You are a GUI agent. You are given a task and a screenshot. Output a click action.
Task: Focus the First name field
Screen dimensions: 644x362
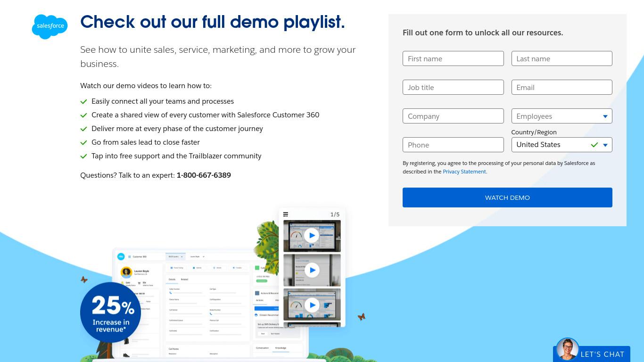[x=453, y=58]
